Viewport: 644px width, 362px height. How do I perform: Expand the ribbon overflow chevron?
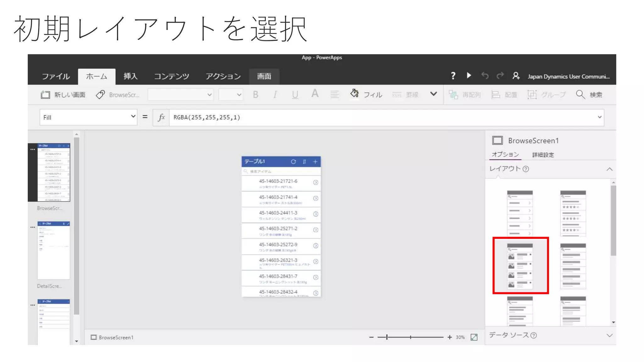point(433,94)
